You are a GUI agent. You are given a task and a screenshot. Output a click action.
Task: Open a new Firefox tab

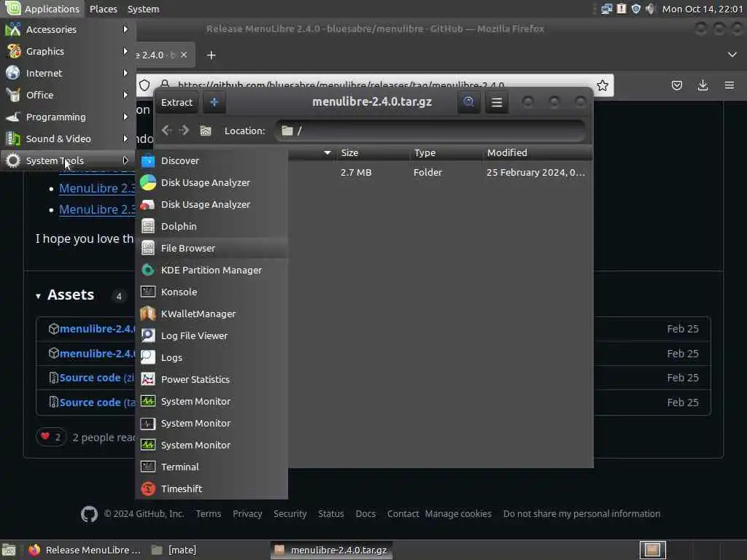[211, 55]
